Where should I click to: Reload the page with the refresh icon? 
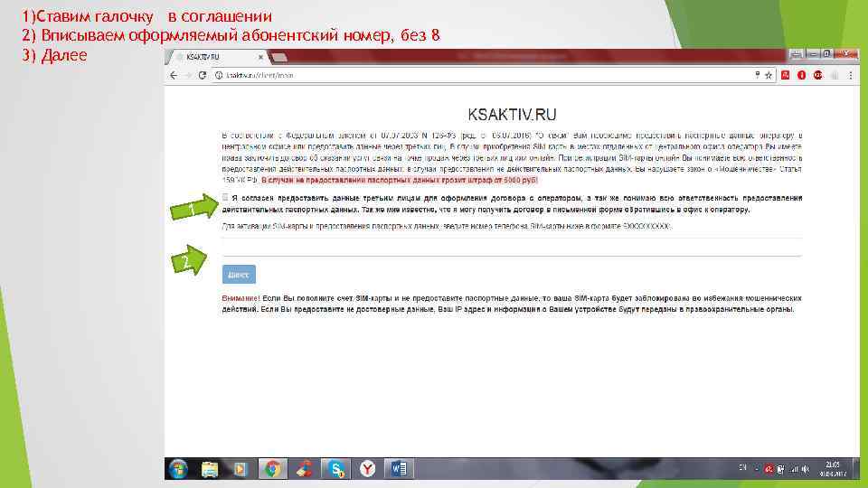pyautogui.click(x=203, y=75)
